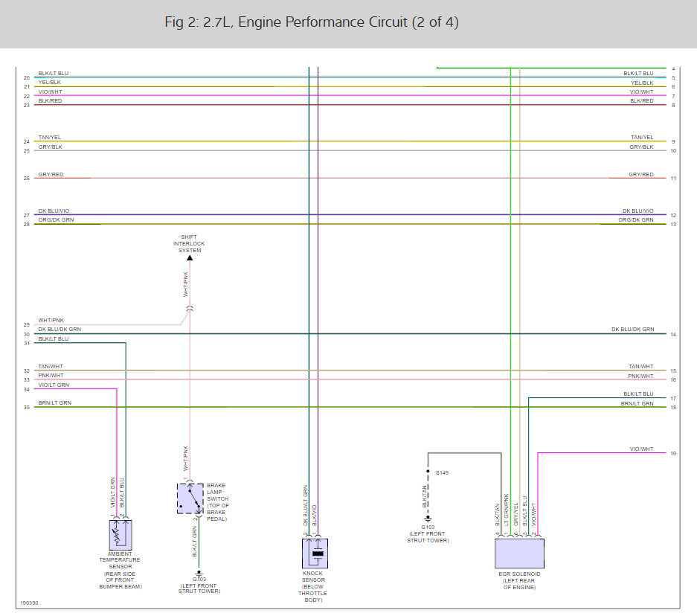Click the vertical 'BLK/LT GRN' wire label
This screenshot has width=697, height=616.
(x=194, y=542)
